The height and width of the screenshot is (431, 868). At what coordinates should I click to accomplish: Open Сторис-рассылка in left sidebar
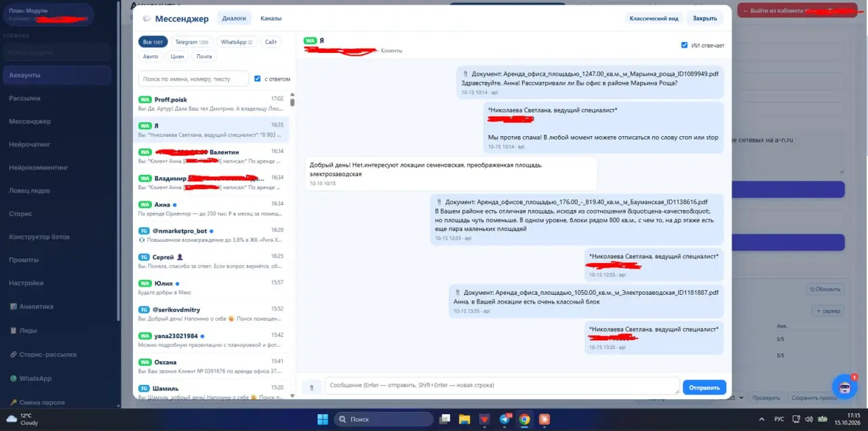coord(57,354)
